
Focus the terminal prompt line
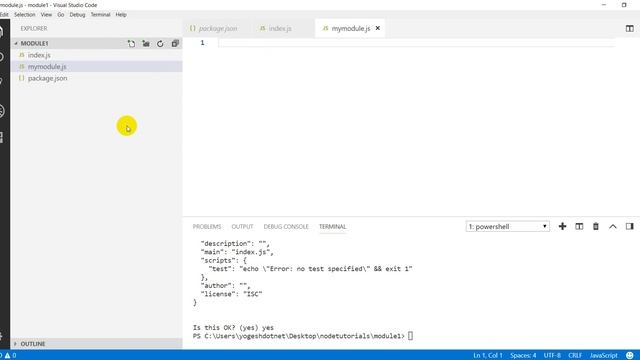(x=303, y=336)
